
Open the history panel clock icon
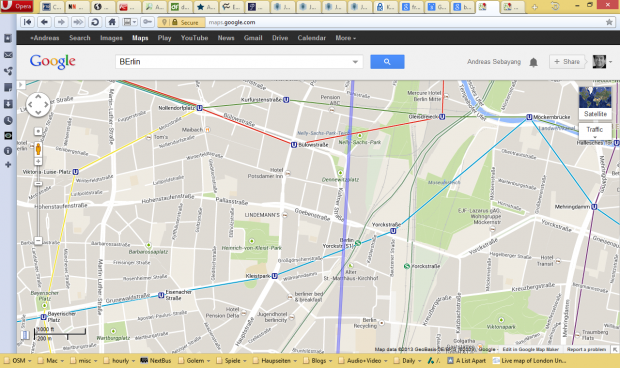[8, 120]
